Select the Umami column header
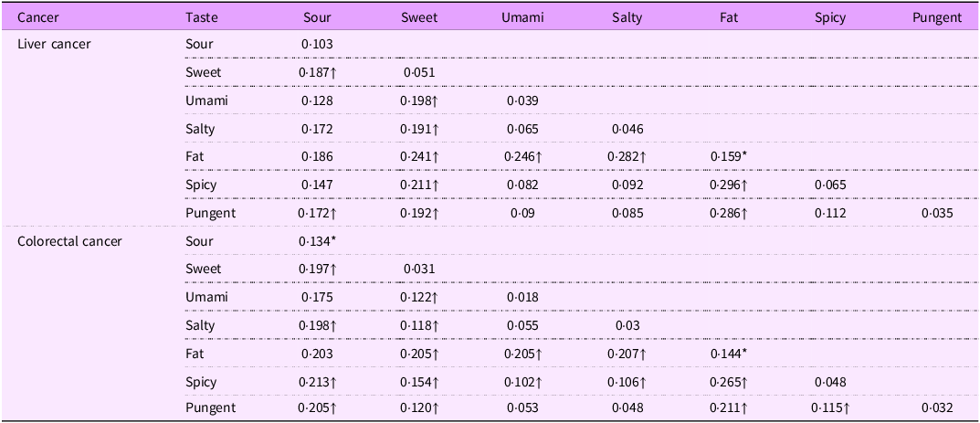980x423 pixels. coord(522,16)
